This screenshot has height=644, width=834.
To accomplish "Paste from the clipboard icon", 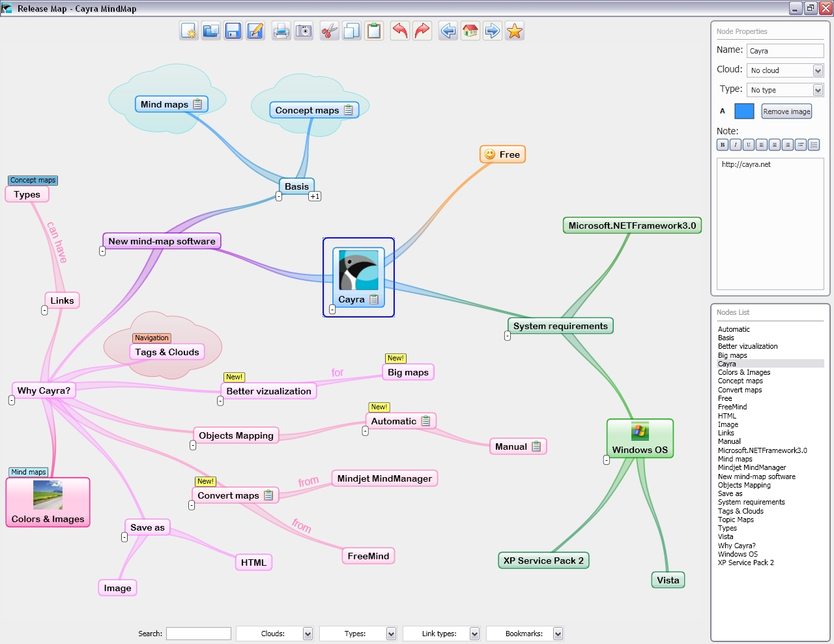I will (374, 31).
